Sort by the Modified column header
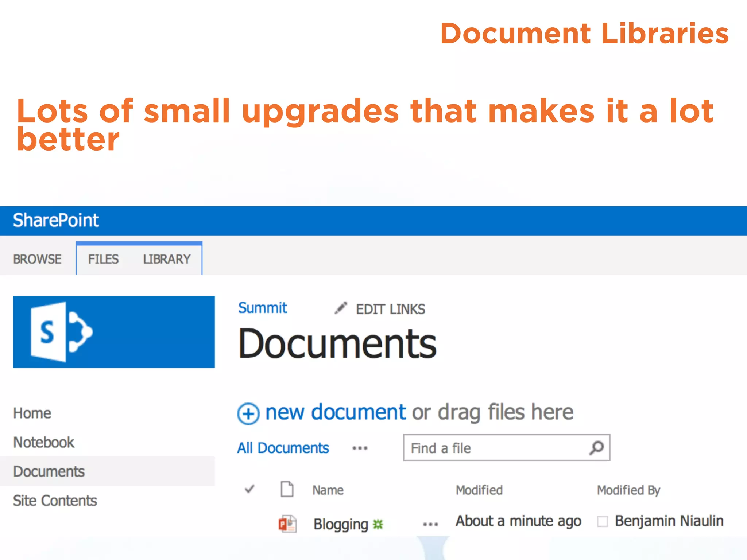Image resolution: width=747 pixels, height=560 pixels. click(x=479, y=490)
